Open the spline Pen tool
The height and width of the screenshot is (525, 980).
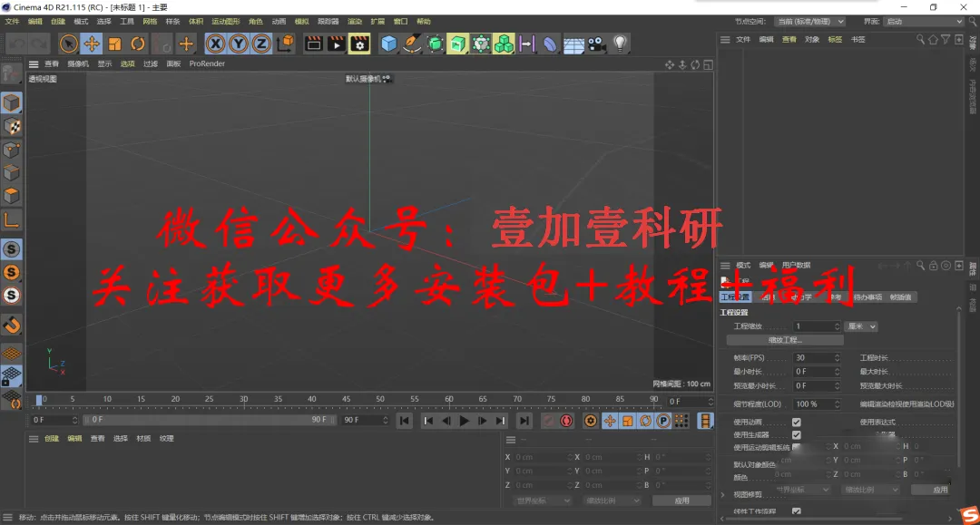pyautogui.click(x=412, y=44)
